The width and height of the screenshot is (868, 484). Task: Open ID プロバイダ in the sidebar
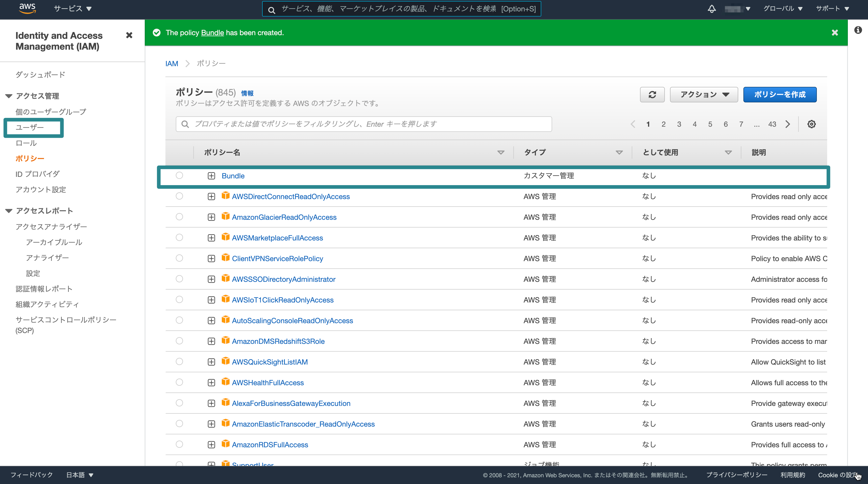point(37,174)
